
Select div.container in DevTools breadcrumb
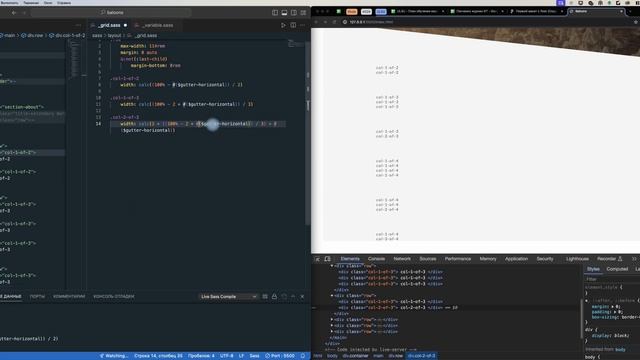pos(355,356)
